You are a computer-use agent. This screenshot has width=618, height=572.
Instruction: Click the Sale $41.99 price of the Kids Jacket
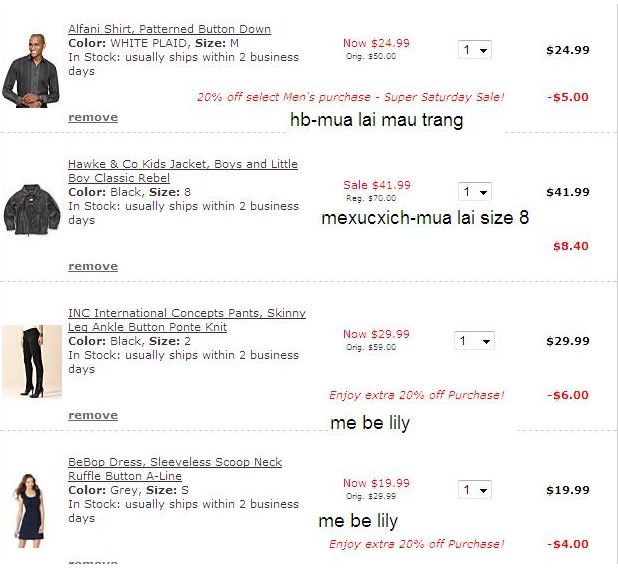click(377, 185)
